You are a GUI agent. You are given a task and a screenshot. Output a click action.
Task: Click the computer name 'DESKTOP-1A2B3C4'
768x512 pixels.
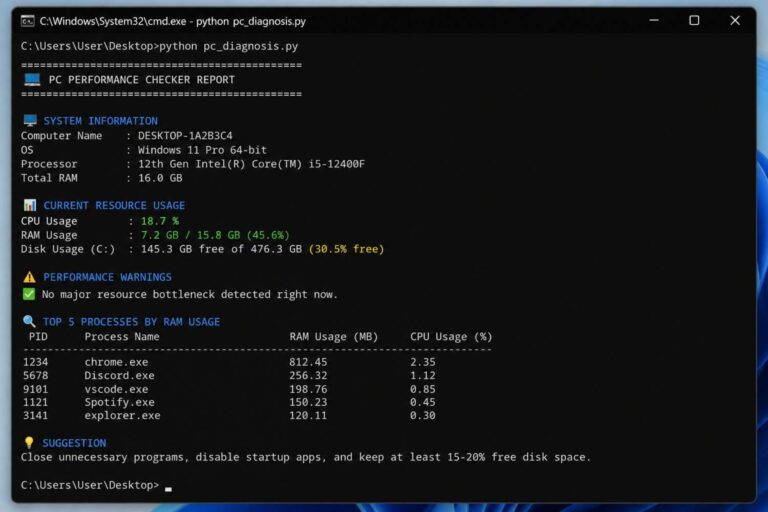coord(185,136)
